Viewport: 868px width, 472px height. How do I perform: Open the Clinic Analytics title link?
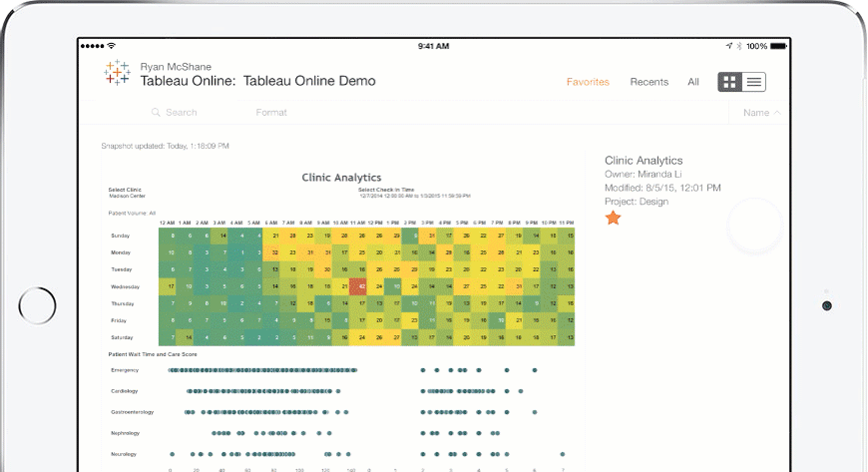[644, 160]
